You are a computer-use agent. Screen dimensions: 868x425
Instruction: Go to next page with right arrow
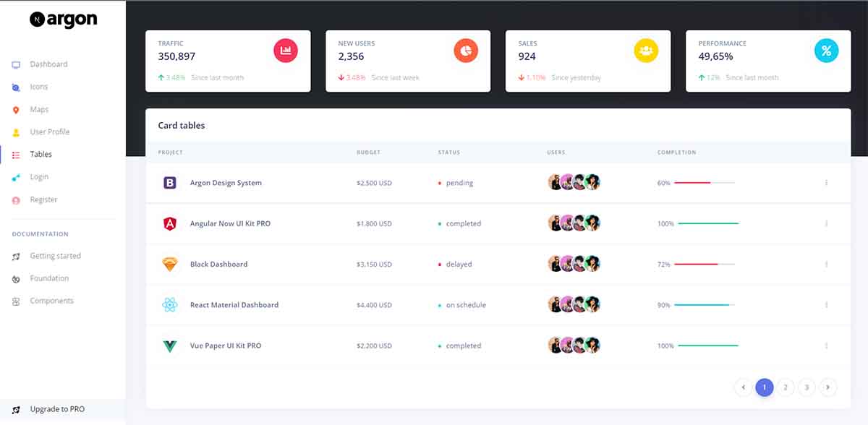pos(828,387)
